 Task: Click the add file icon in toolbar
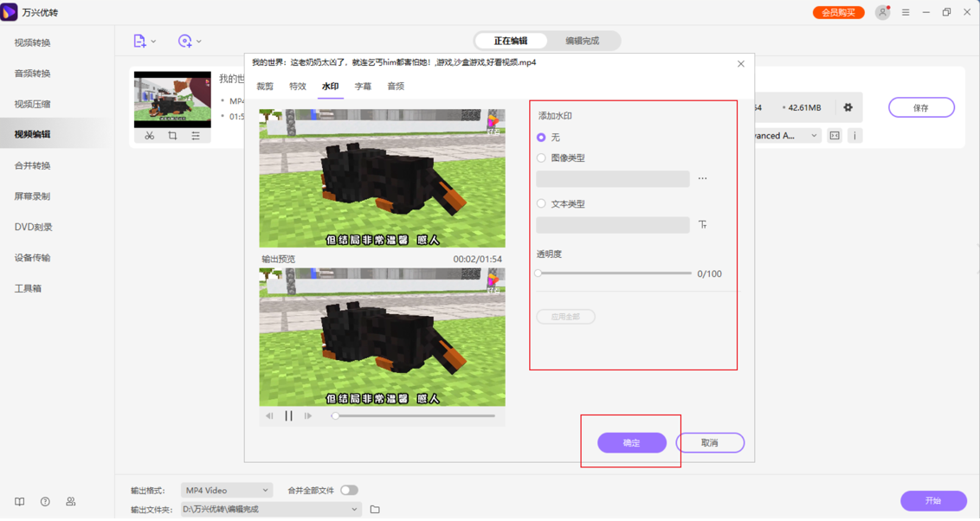[x=139, y=42]
